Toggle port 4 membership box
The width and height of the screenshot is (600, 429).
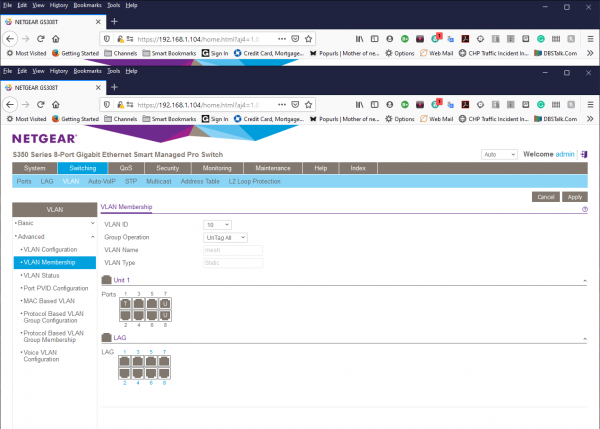click(139, 315)
